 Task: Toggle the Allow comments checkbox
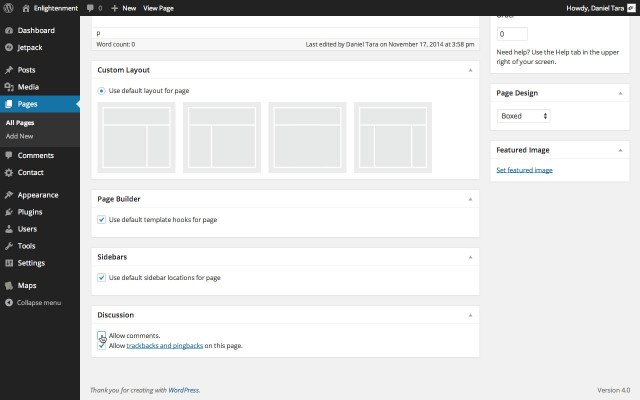pos(102,335)
